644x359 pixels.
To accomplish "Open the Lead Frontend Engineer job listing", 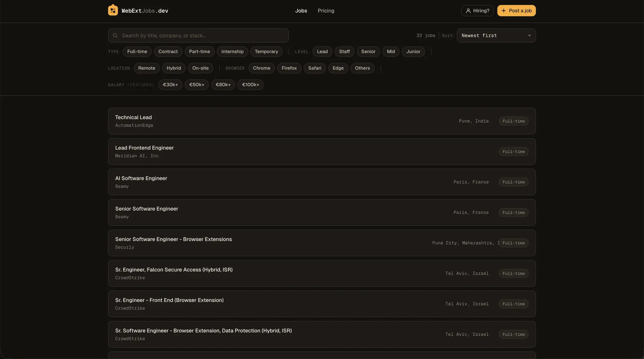I will [322, 152].
